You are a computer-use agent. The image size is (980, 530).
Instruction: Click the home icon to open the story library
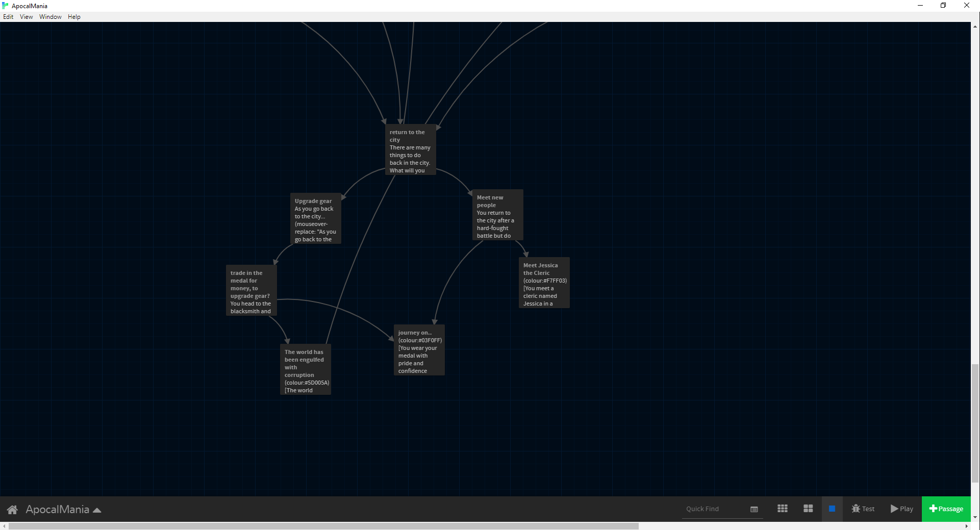(x=12, y=509)
